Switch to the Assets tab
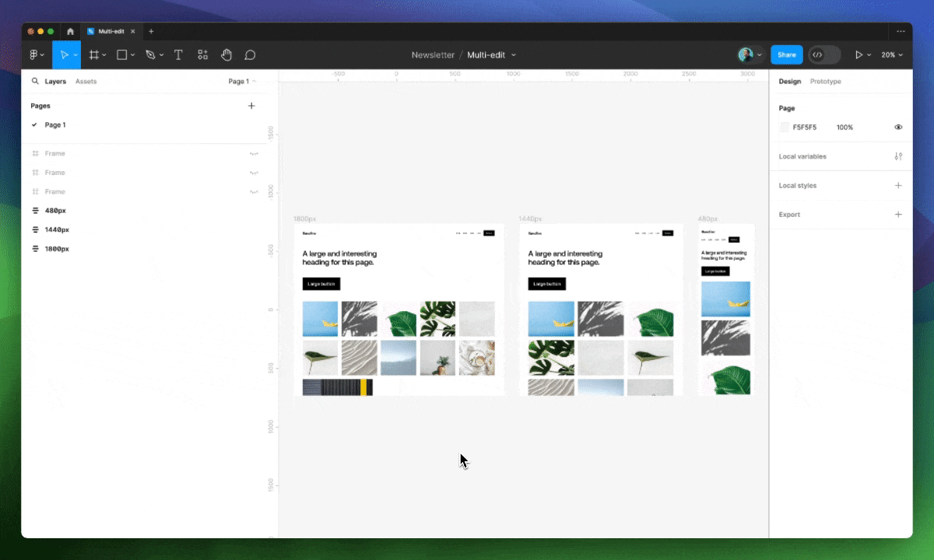This screenshot has height=560, width=934. 86,82
